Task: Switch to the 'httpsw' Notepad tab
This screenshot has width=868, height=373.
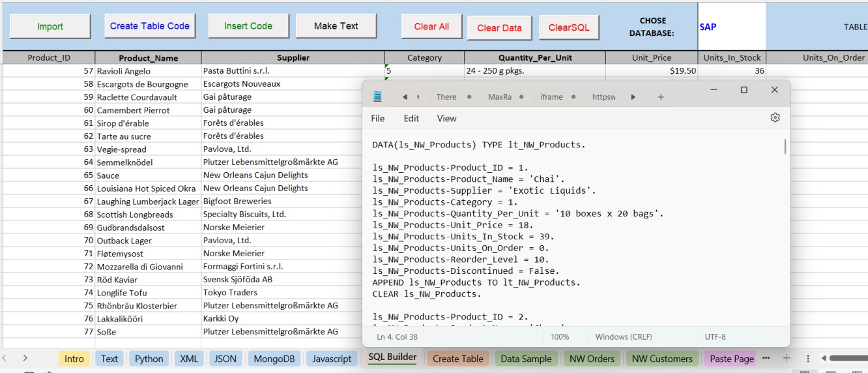Action: 603,97
